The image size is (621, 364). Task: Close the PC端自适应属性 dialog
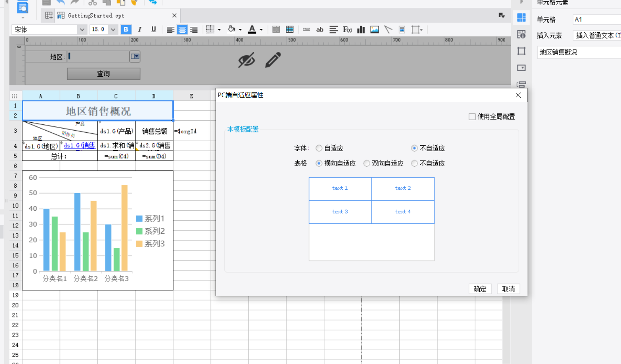[x=518, y=95]
